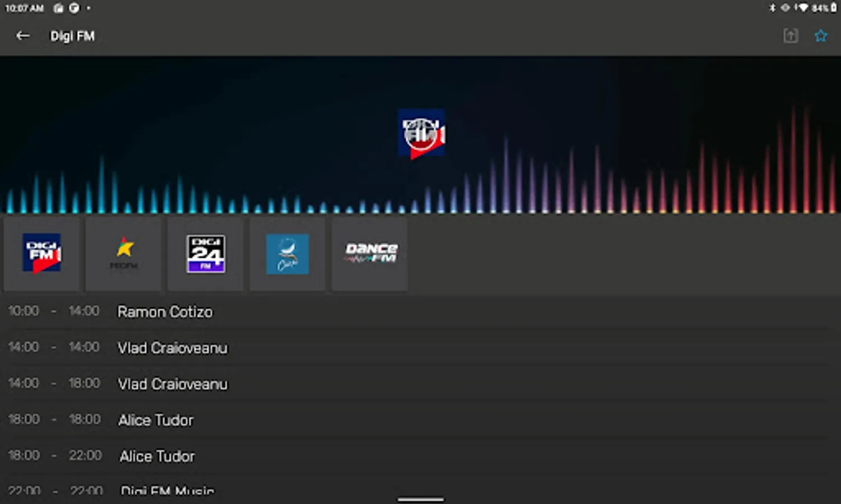Tap the Bluetooth status bar icon
The image size is (841, 504).
(772, 8)
